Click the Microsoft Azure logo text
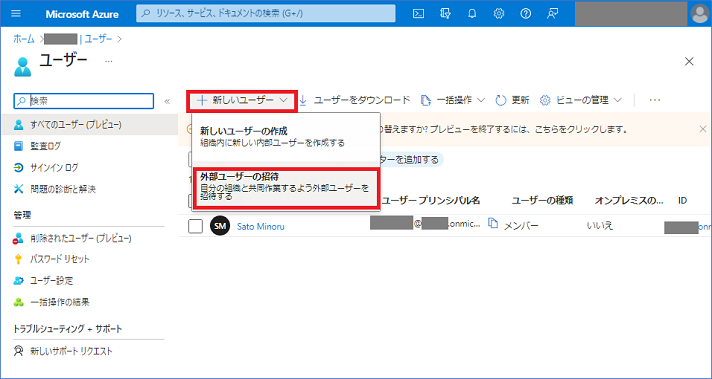 coord(82,14)
